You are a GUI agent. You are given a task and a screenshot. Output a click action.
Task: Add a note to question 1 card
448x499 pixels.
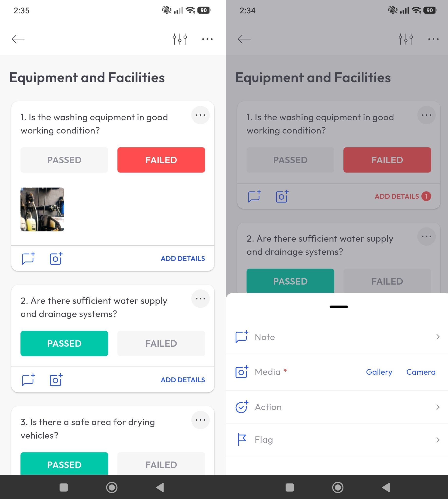(28, 258)
